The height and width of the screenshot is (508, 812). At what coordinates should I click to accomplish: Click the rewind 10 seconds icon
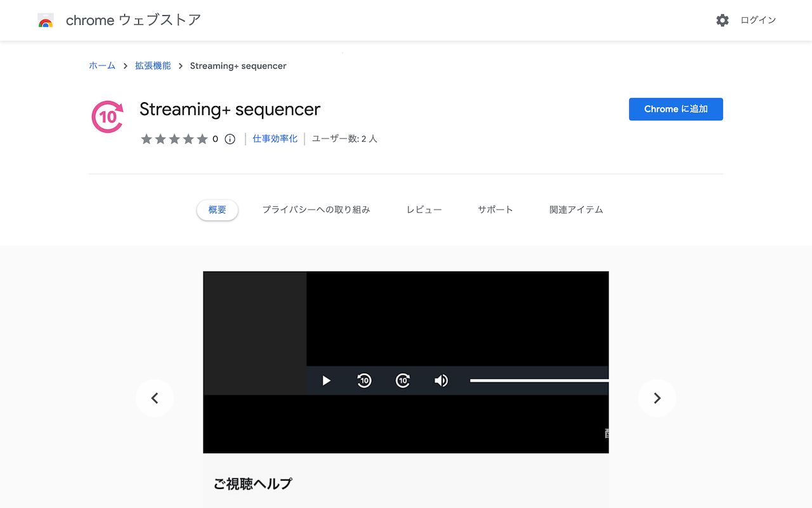click(x=364, y=380)
